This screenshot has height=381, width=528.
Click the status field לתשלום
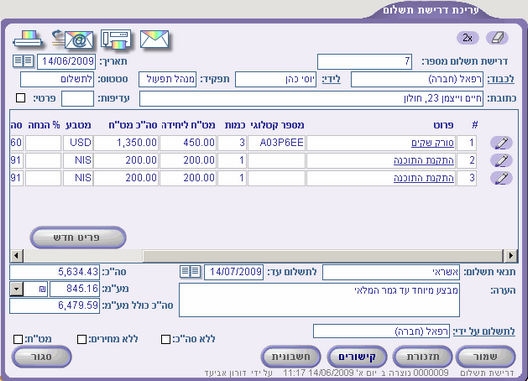pyautogui.click(x=57, y=79)
